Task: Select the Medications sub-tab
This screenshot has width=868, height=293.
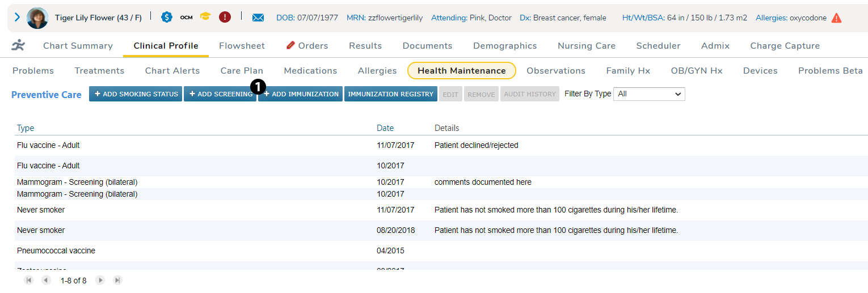Action: coord(310,71)
